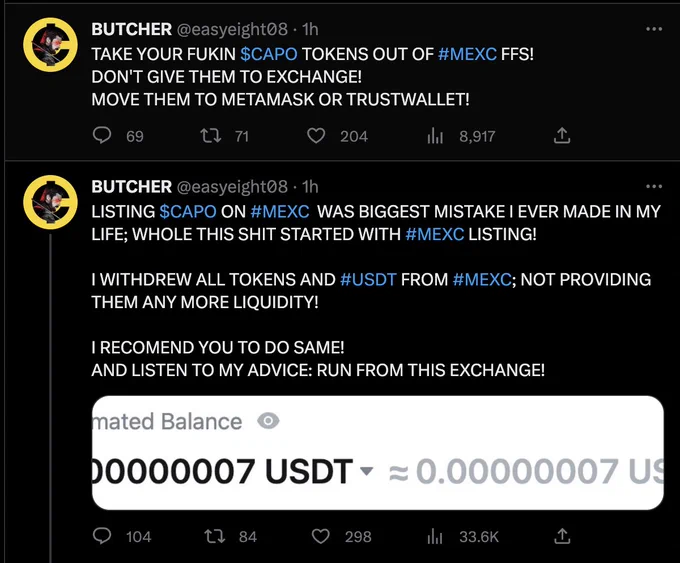Expand the USDT currency dropdown arrow
Screen dimensions: 680x563
point(367,471)
